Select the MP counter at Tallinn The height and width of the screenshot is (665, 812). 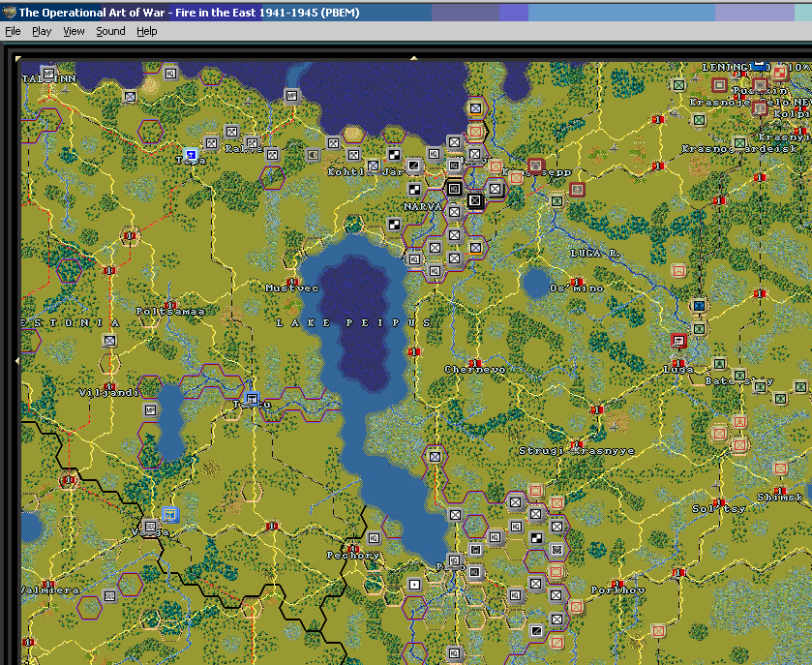[x=48, y=73]
